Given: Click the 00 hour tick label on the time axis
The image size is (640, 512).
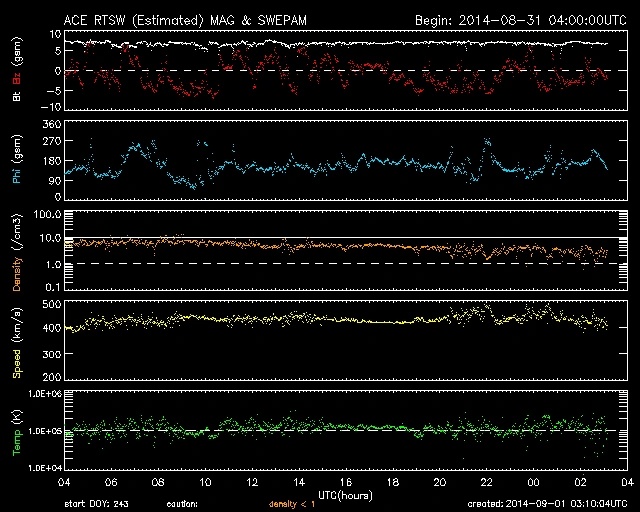Looking at the screenshot, I should click(533, 482).
